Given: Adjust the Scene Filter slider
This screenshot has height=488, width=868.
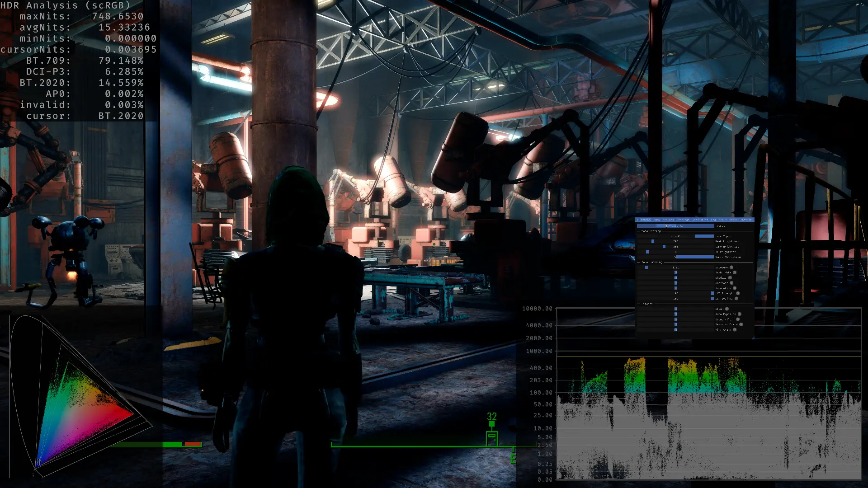Looking at the screenshot, I should [x=675, y=319].
